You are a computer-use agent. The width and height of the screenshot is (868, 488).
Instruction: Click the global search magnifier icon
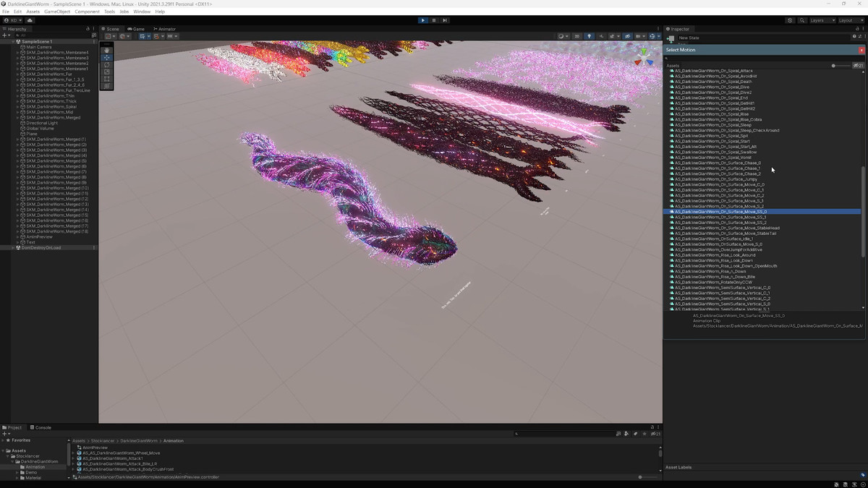801,20
